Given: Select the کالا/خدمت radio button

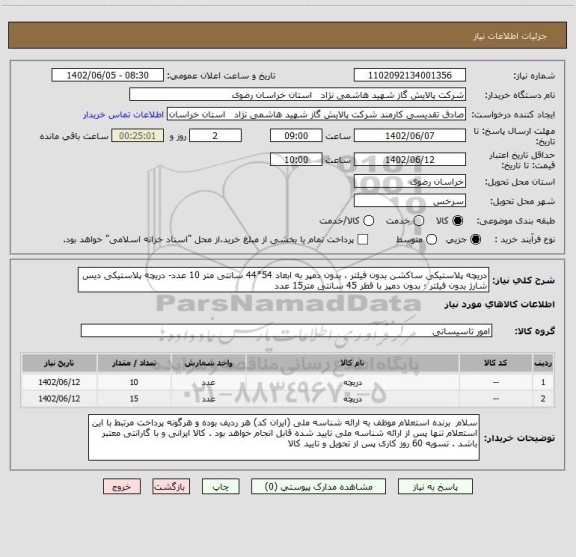Looking at the screenshot, I should pyautogui.click(x=368, y=221).
